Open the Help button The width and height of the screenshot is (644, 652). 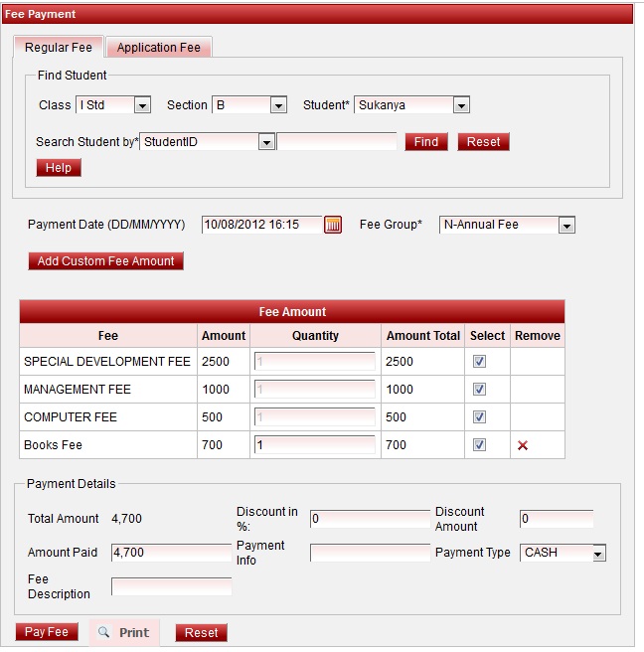pos(59,168)
